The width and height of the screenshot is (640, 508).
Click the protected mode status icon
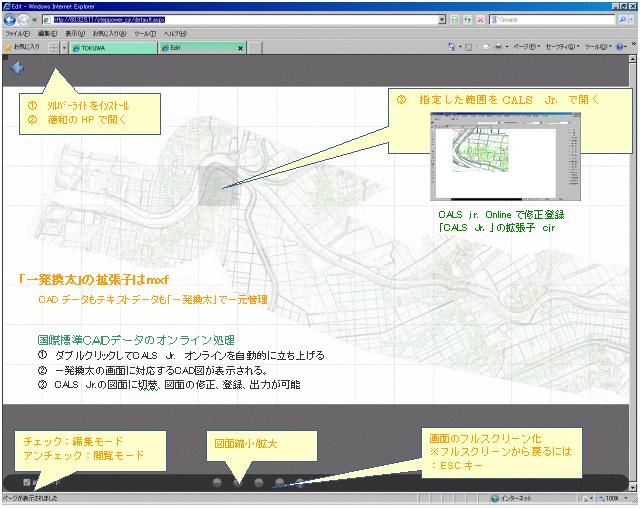586,498
